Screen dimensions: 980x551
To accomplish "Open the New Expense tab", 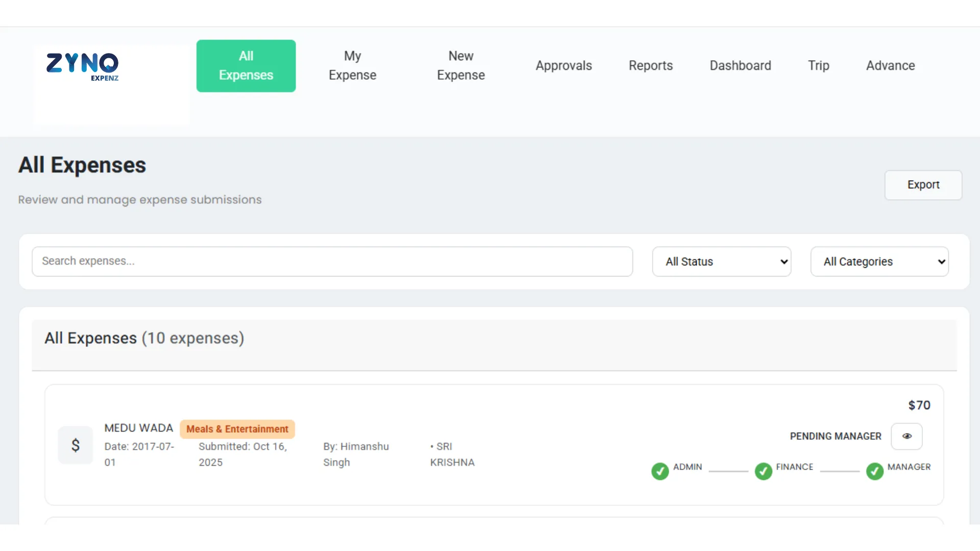I will coord(460,66).
